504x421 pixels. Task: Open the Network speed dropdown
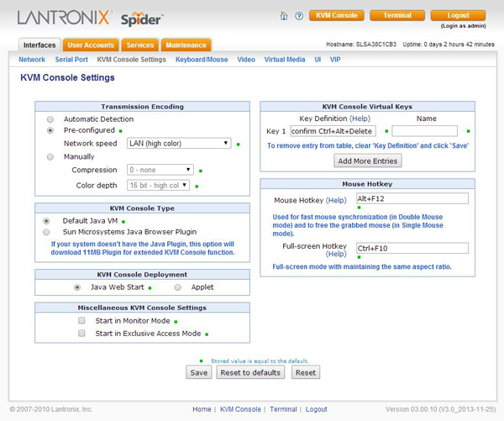[x=178, y=144]
